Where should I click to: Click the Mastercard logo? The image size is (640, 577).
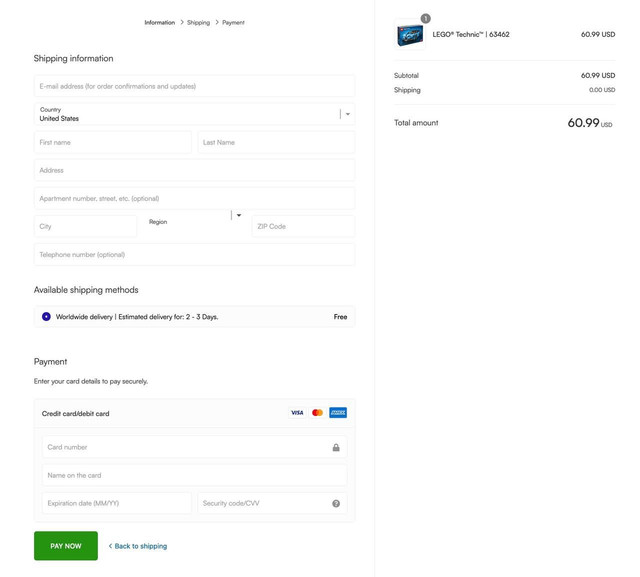(317, 413)
